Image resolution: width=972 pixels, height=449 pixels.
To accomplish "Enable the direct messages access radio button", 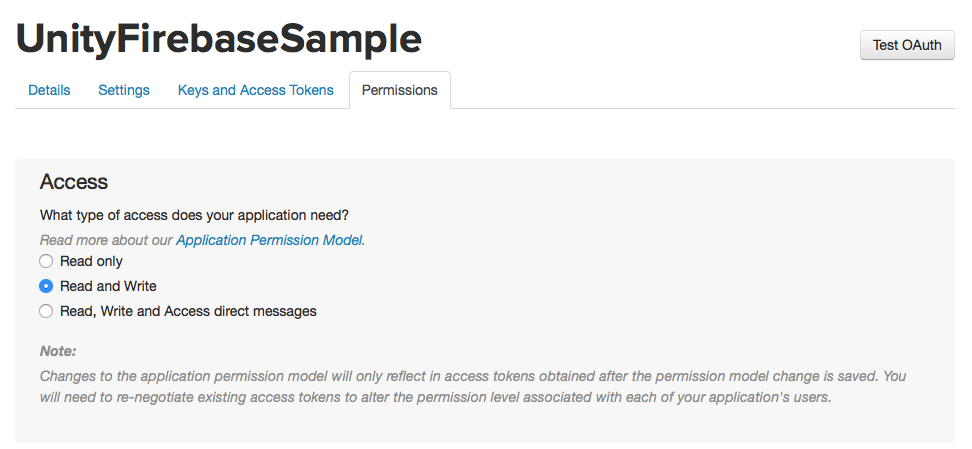I will [x=46, y=311].
